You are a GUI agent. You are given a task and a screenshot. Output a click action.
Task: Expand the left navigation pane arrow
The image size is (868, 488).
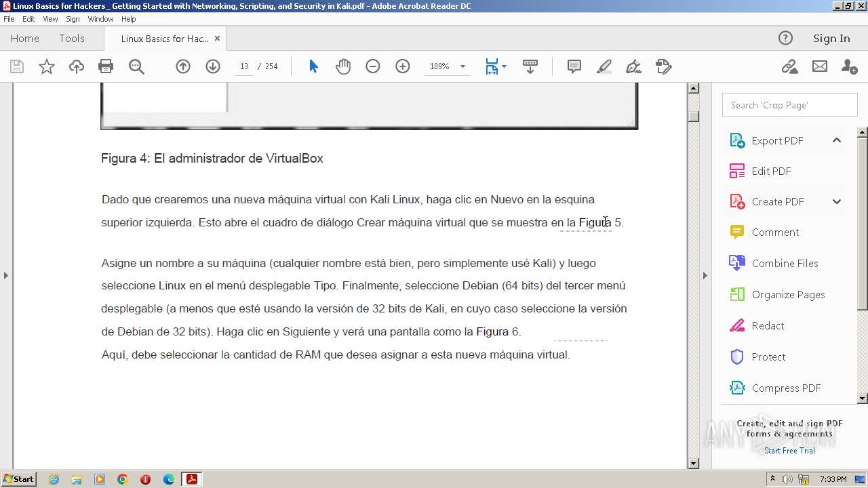[x=6, y=275]
